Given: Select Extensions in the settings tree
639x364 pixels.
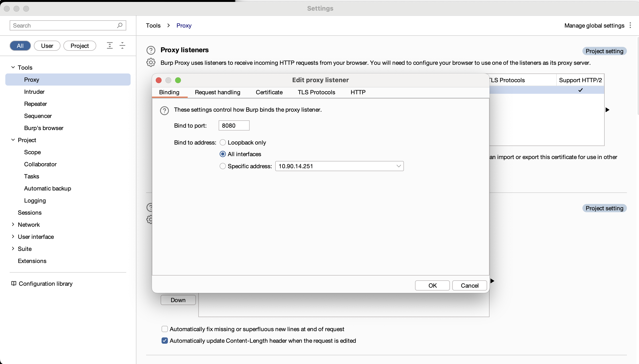Looking at the screenshot, I should 32,261.
